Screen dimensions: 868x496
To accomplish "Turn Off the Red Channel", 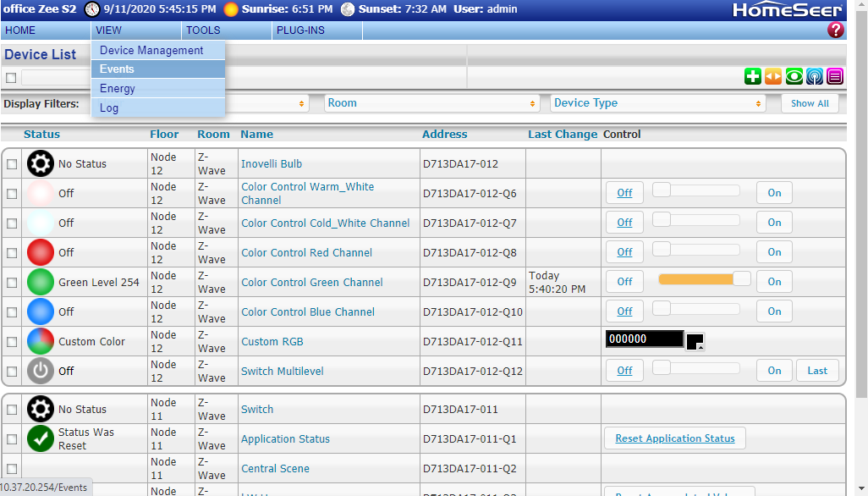I will 624,252.
